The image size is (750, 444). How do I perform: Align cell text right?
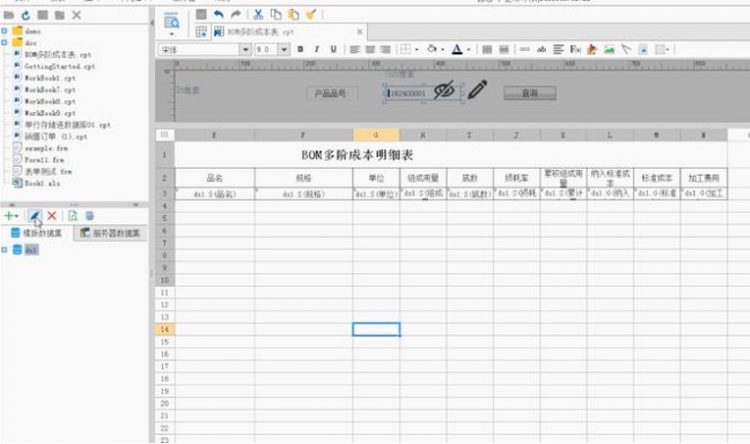click(x=386, y=49)
